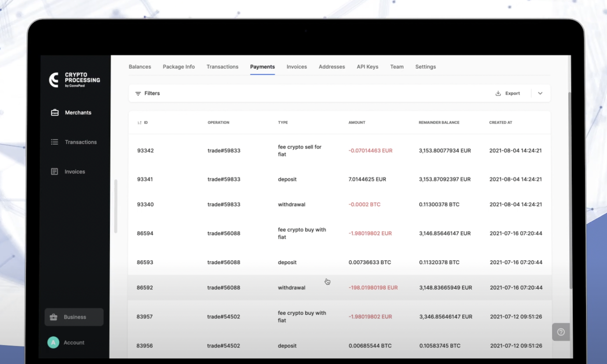Select the Business workspace button

click(74, 317)
